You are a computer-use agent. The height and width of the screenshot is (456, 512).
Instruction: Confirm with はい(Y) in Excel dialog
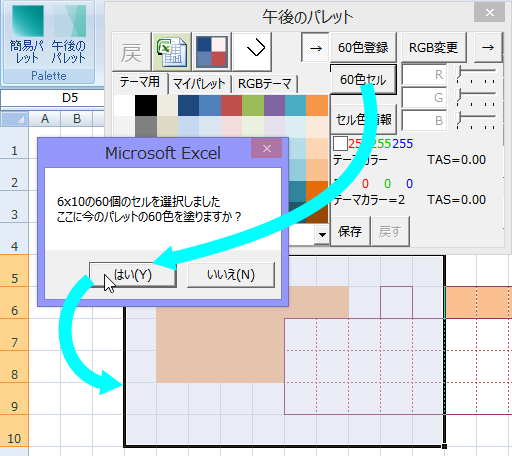coord(133,275)
